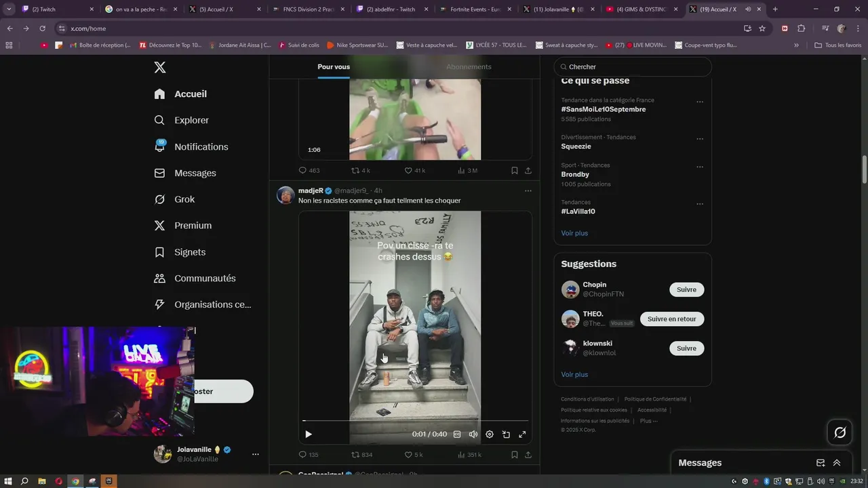Toggle picture-in-picture on the video
This screenshot has height=488, width=868.
pyautogui.click(x=506, y=434)
